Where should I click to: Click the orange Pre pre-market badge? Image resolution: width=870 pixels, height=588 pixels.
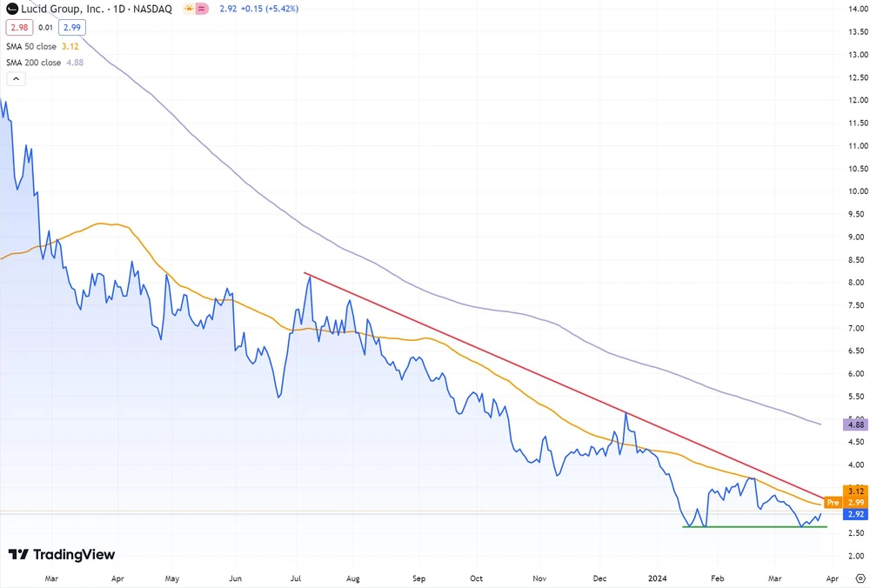coord(833,502)
